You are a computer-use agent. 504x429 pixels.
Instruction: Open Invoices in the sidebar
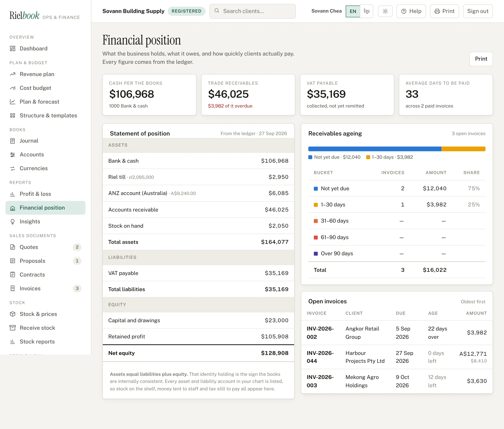(45, 288)
